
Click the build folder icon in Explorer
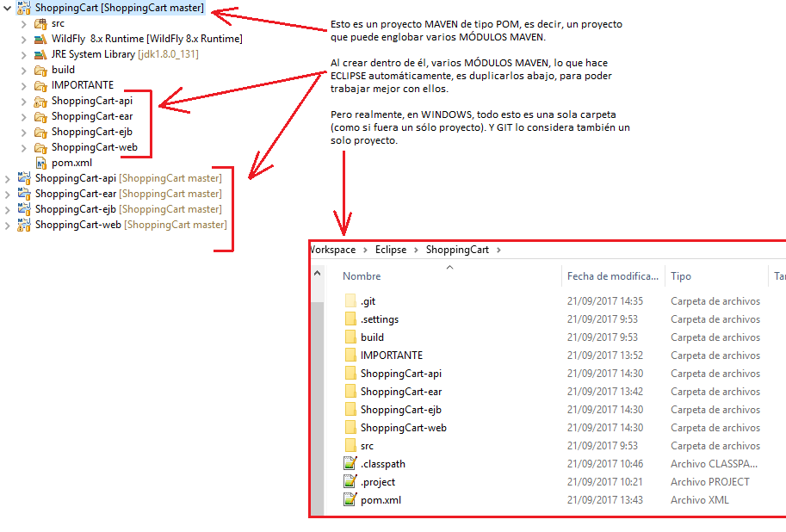(x=350, y=337)
